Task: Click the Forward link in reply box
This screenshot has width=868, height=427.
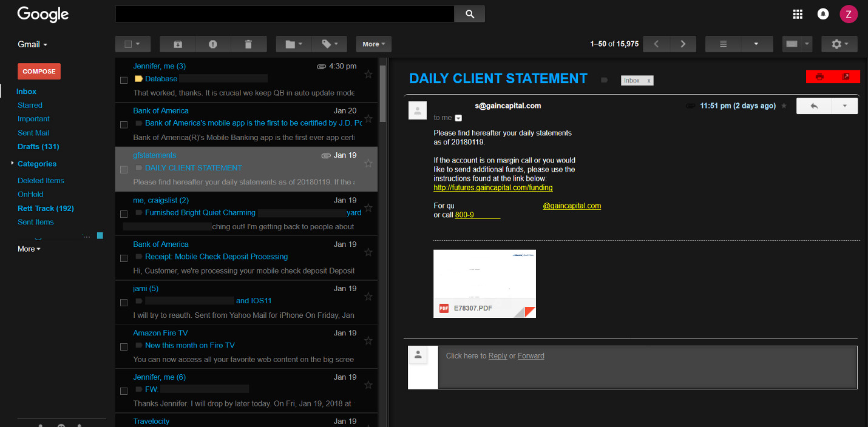Action: (531, 356)
